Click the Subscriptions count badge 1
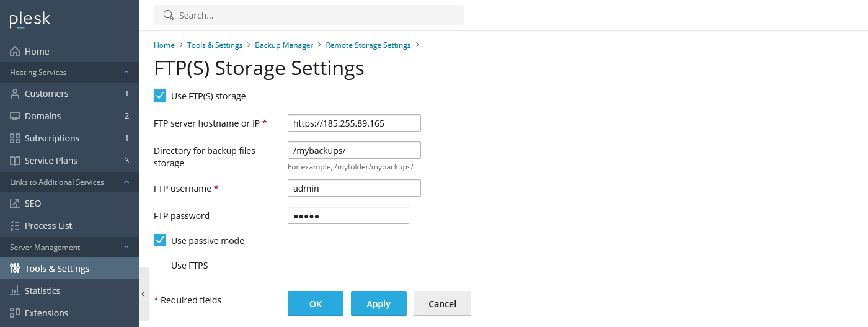This screenshot has height=327, width=868. coord(126,138)
